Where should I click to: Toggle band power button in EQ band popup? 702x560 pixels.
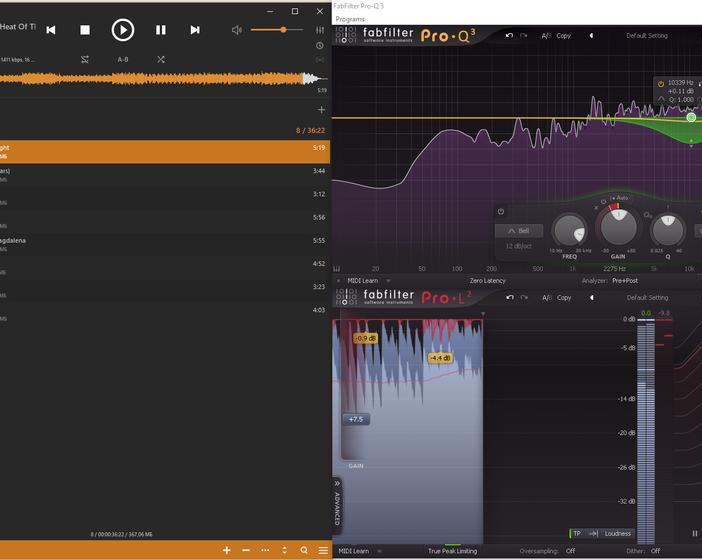tap(661, 83)
